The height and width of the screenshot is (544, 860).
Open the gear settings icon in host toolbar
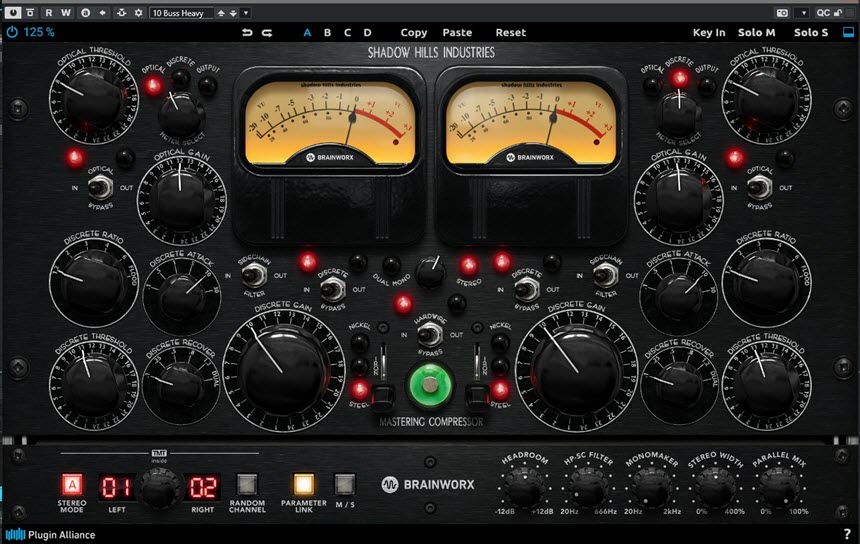pyautogui.click(x=138, y=12)
